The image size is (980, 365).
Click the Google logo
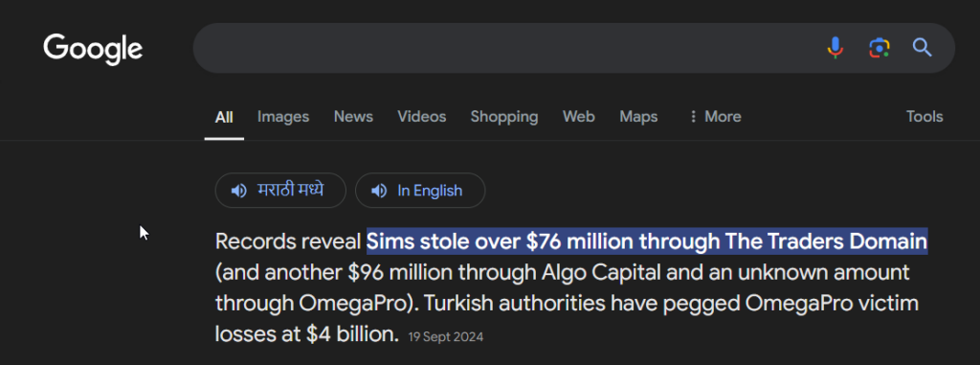(93, 49)
